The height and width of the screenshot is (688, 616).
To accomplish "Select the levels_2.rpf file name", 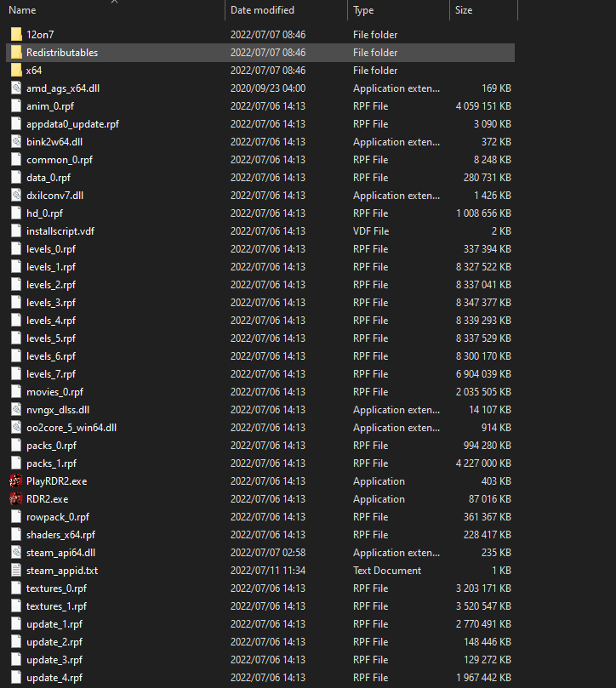I will click(51, 285).
